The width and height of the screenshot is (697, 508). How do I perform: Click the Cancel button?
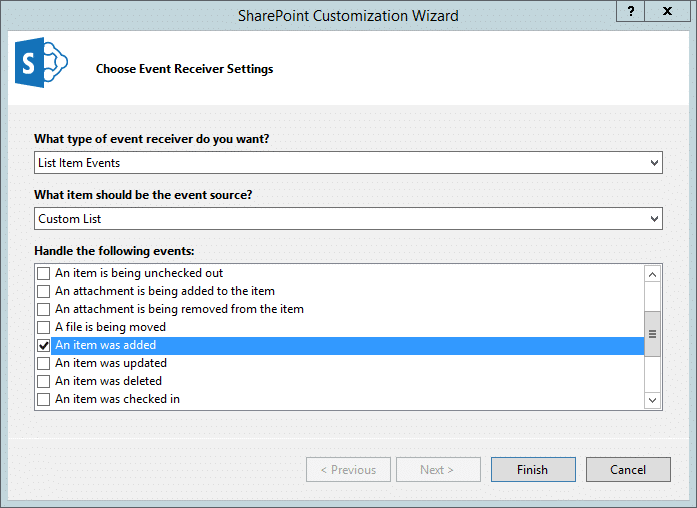pos(628,469)
